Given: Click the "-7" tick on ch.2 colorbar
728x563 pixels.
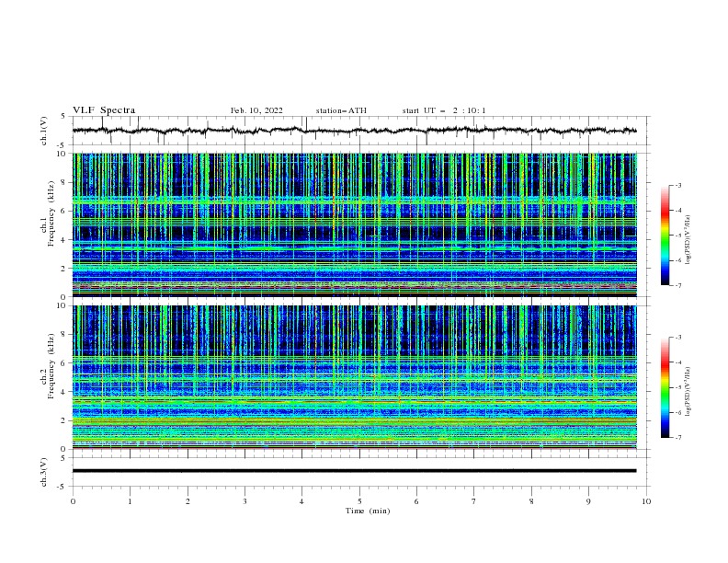Looking at the screenshot, I should click(677, 437).
